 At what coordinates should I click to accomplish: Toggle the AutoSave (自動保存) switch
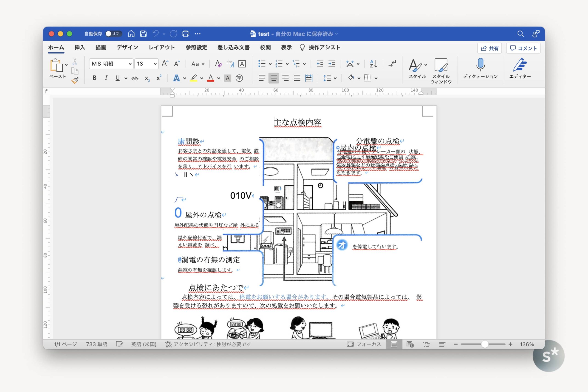point(113,34)
